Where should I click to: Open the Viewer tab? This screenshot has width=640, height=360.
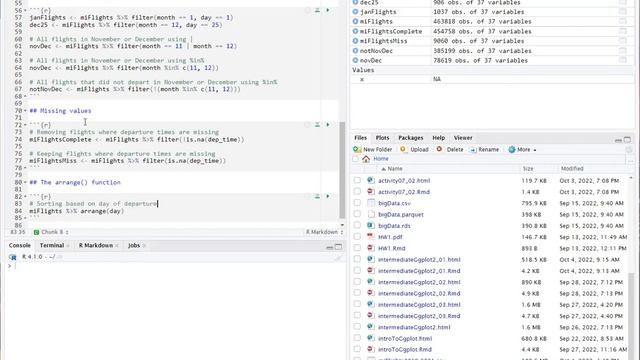point(463,138)
